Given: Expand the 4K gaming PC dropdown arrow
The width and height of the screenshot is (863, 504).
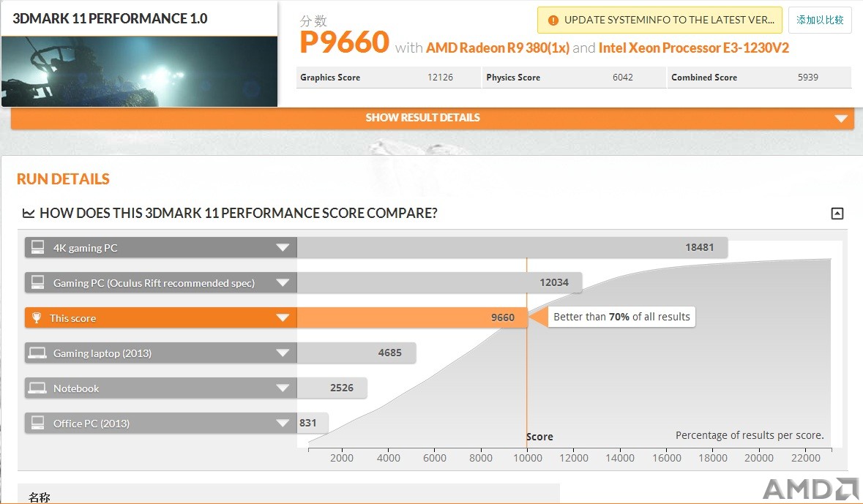Looking at the screenshot, I should click(283, 247).
